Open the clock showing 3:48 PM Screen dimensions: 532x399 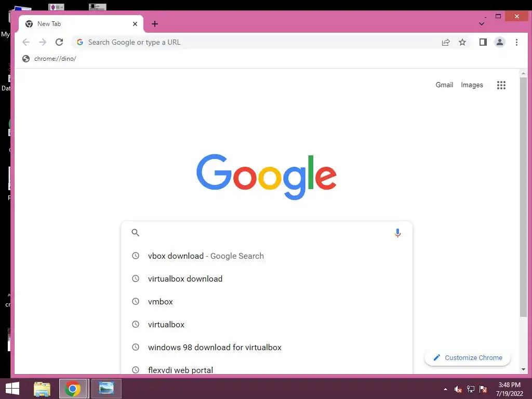(x=509, y=389)
